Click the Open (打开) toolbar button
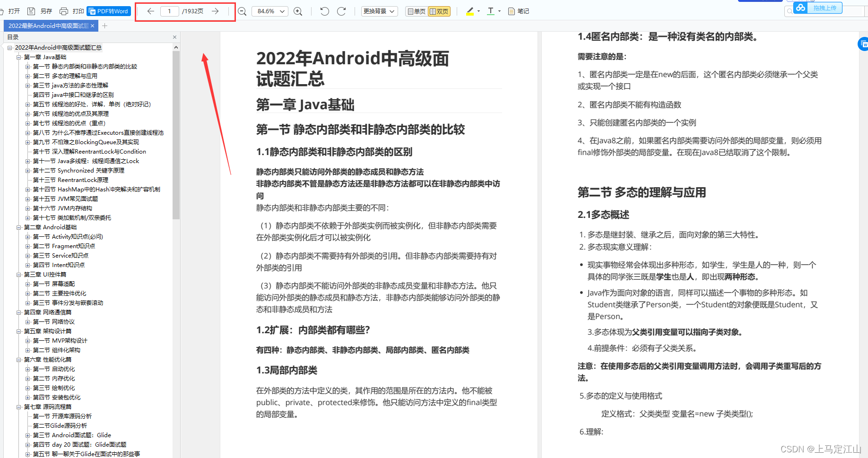This screenshot has height=458, width=868. (10, 11)
